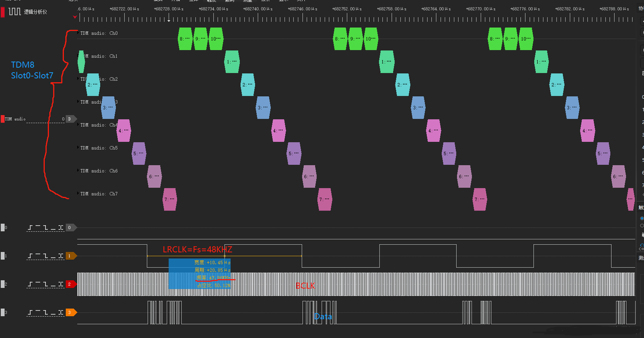Click the handle left of channel 0
The image size is (644, 338).
coord(3,228)
